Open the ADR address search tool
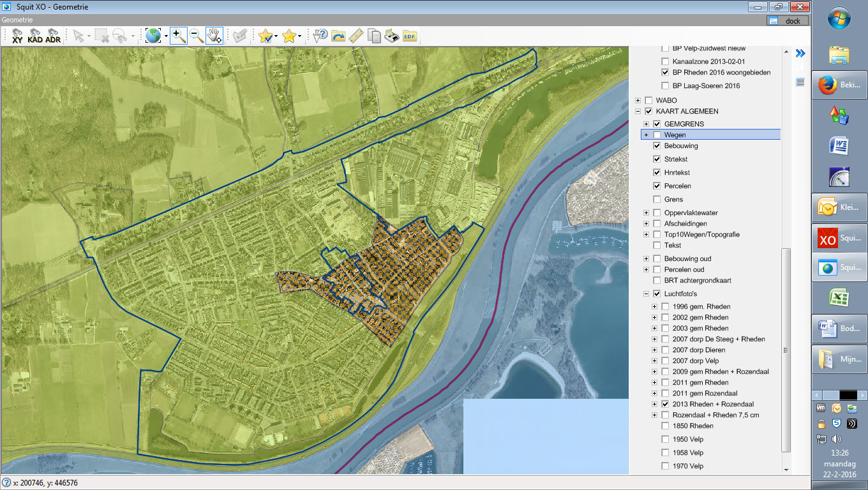This screenshot has width=868, height=490. [x=53, y=36]
